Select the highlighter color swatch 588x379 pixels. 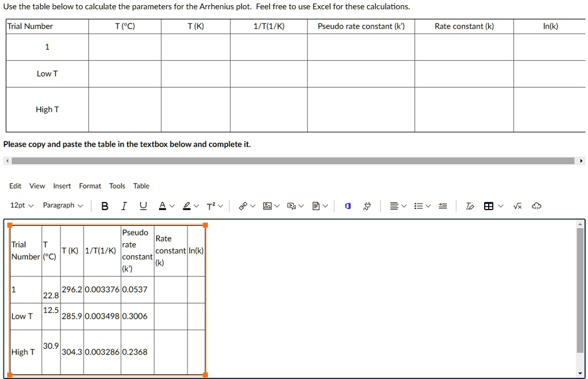click(x=187, y=205)
